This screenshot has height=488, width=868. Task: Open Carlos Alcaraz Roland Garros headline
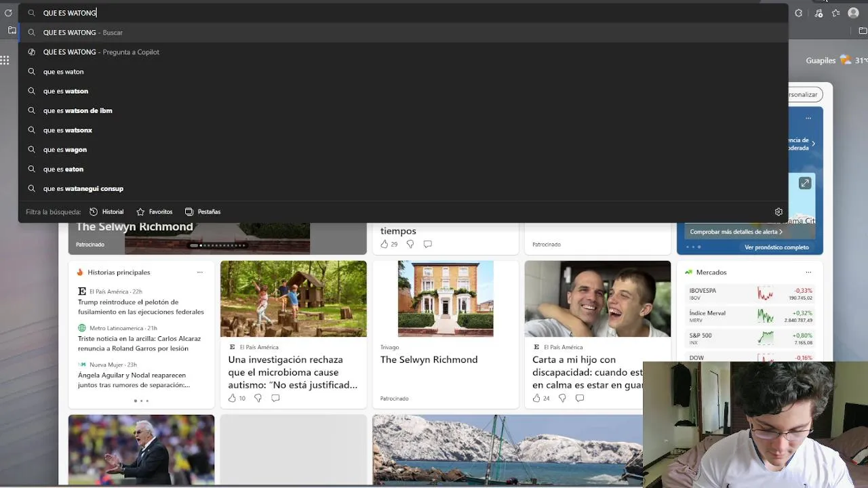pos(140,344)
